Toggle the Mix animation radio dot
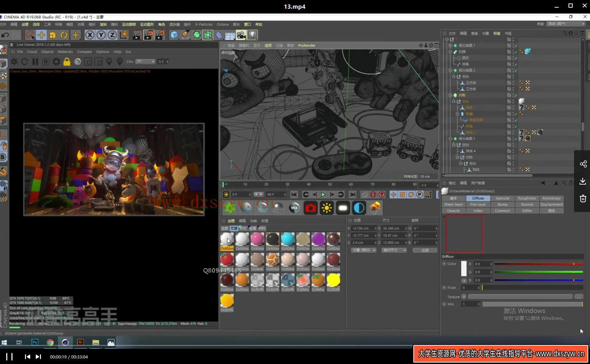This screenshot has height=364, width=590. (x=444, y=304)
